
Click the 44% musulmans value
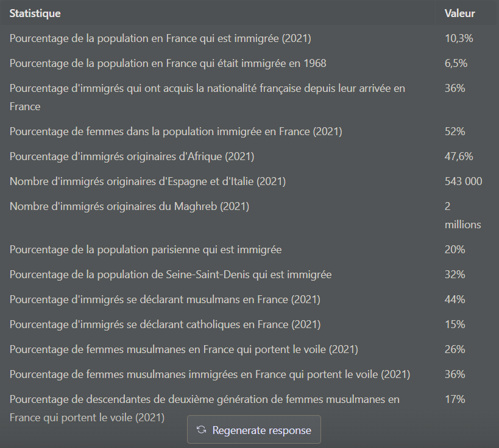click(455, 299)
